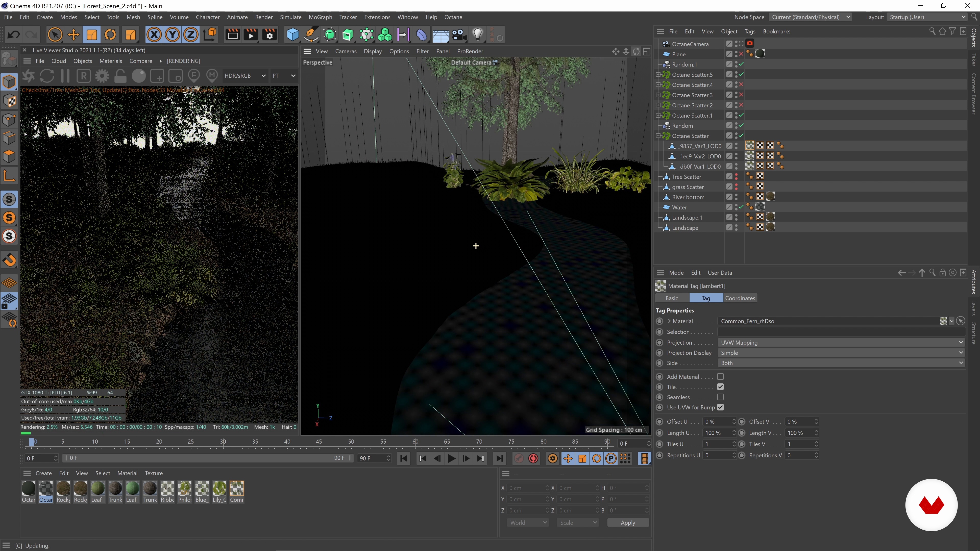
Task: Toggle viewport maximize icon in Perspective view
Action: (x=646, y=51)
